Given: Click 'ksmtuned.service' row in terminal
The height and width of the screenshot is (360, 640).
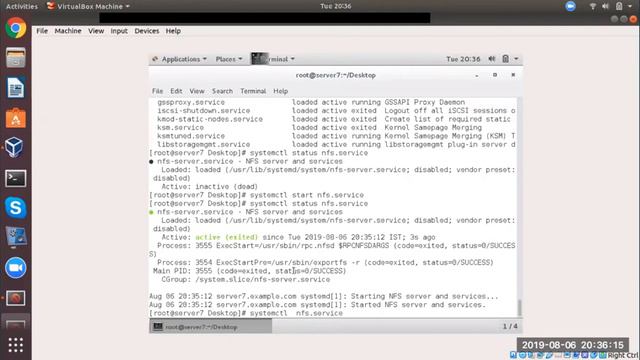Looking at the screenshot, I should [336, 136].
